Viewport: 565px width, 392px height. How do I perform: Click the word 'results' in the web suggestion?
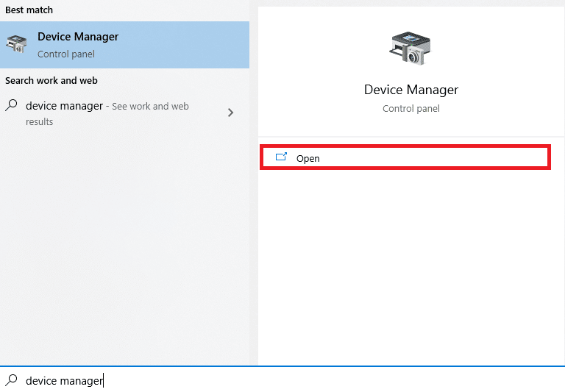click(40, 122)
